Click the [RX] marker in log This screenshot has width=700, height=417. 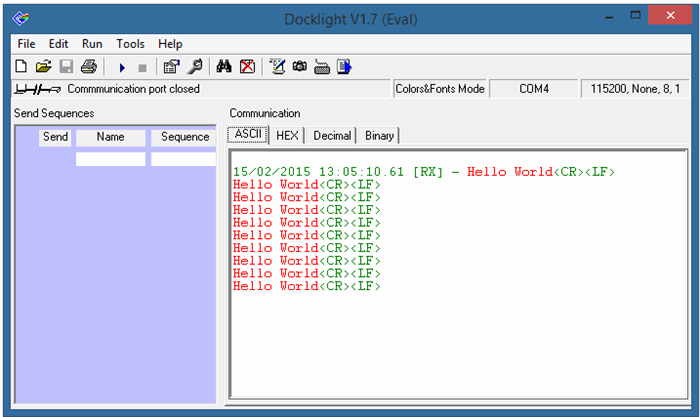[428, 172]
